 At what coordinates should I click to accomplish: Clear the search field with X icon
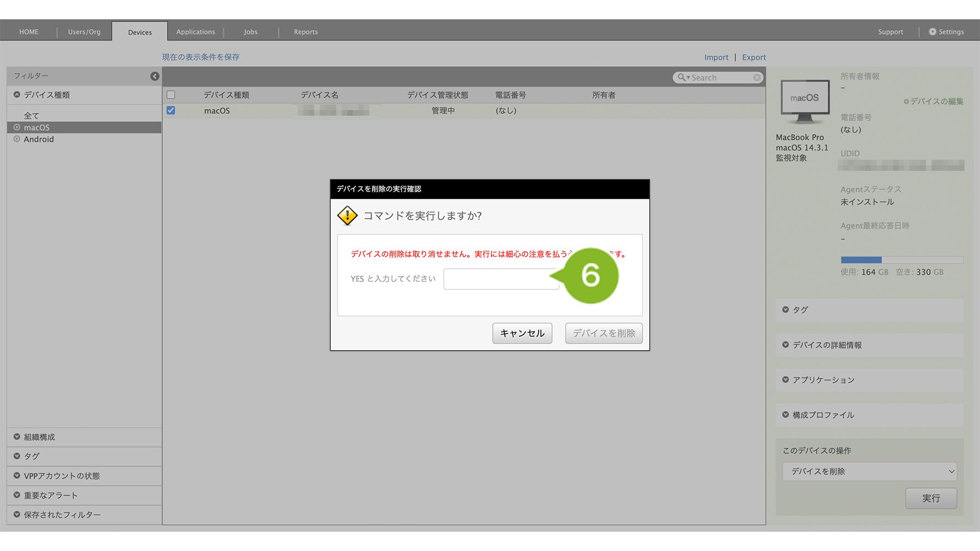757,78
